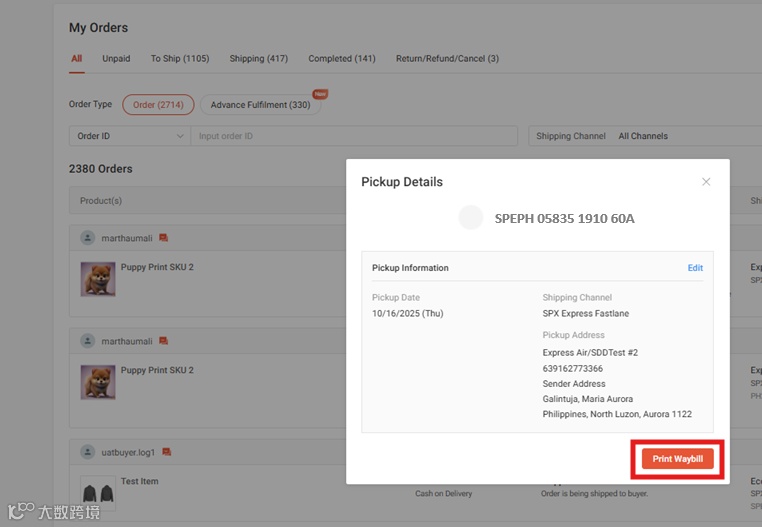Open the Completed (141) tab
Viewport: 762px width, 527px height.
point(342,58)
